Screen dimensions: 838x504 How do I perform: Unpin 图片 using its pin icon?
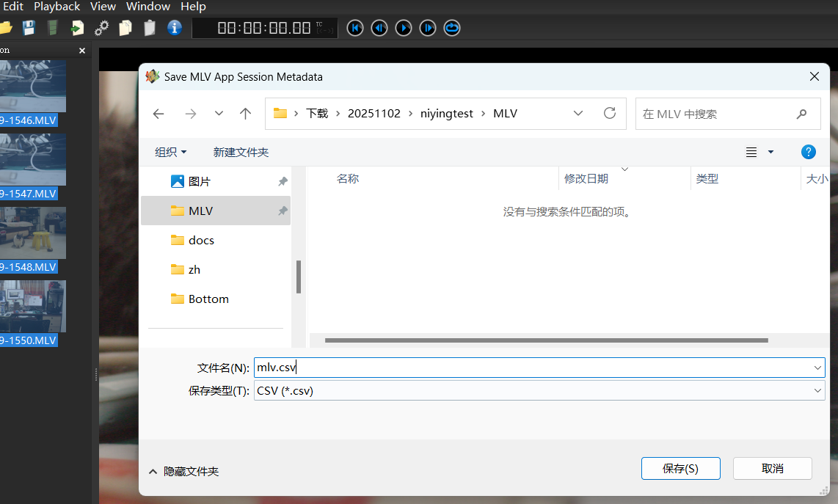pyautogui.click(x=283, y=182)
